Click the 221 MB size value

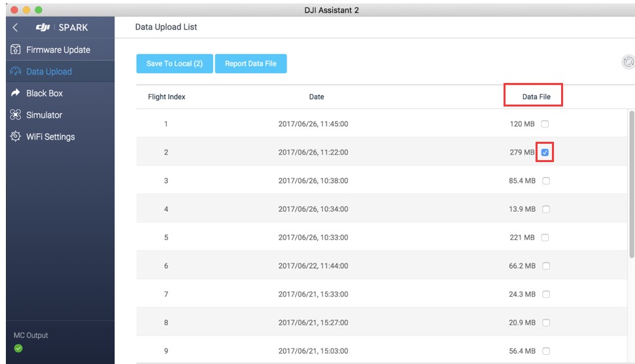[x=522, y=237]
